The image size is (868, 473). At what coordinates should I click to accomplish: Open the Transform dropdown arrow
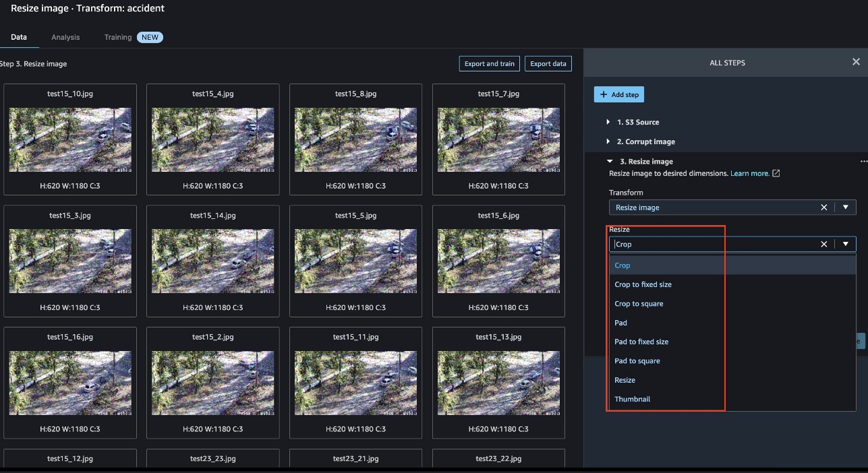point(846,208)
